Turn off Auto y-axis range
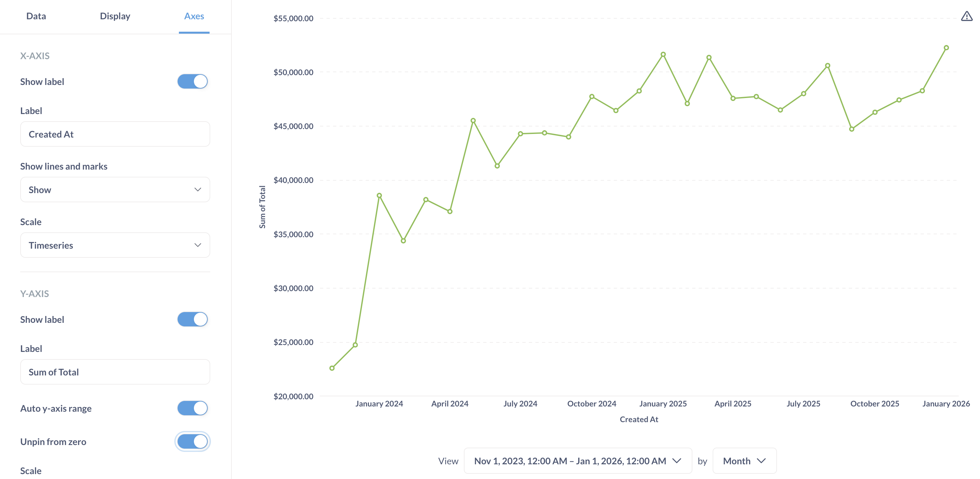 192,408
